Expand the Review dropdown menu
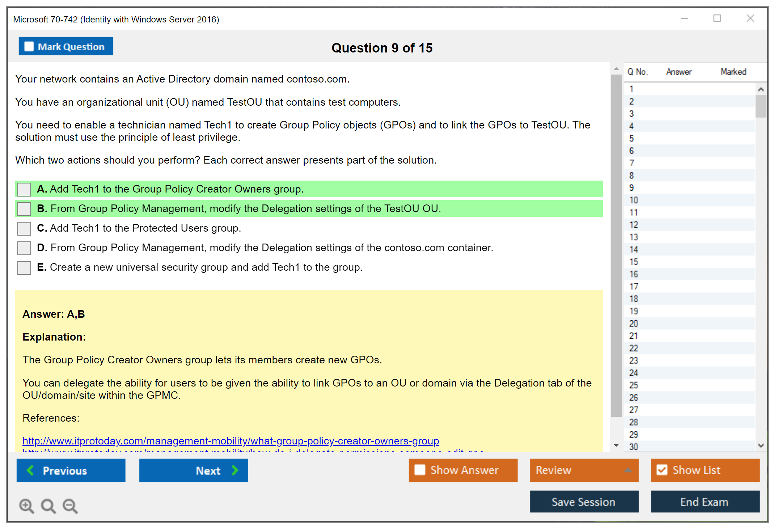 628,470
